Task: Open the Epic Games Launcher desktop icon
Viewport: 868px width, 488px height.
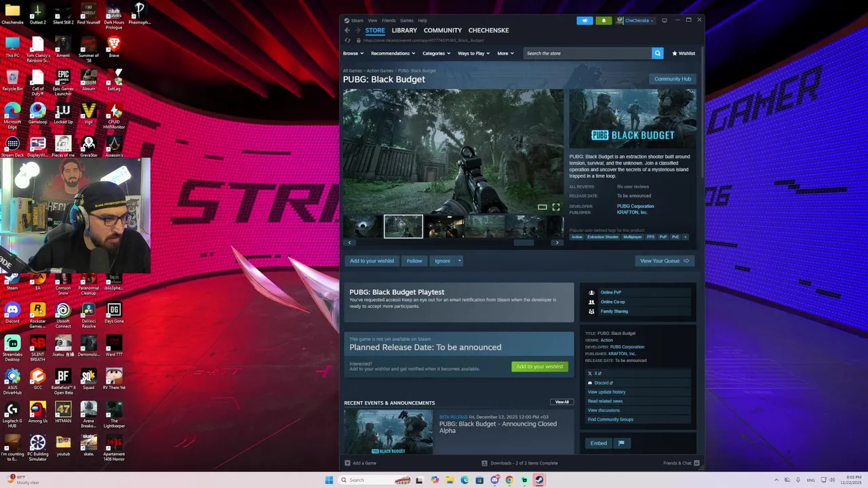Action: pyautogui.click(x=63, y=83)
